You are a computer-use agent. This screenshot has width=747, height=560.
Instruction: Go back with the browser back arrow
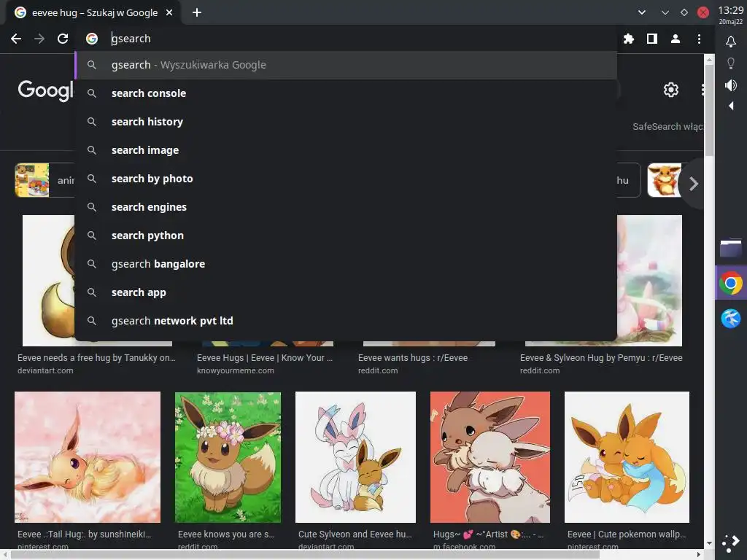pyautogui.click(x=16, y=39)
